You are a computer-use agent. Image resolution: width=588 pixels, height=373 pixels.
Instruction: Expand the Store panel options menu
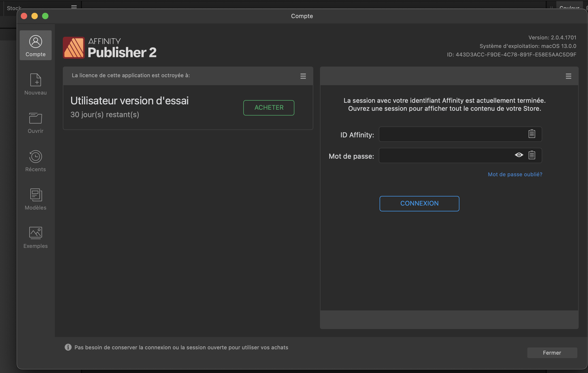(568, 76)
